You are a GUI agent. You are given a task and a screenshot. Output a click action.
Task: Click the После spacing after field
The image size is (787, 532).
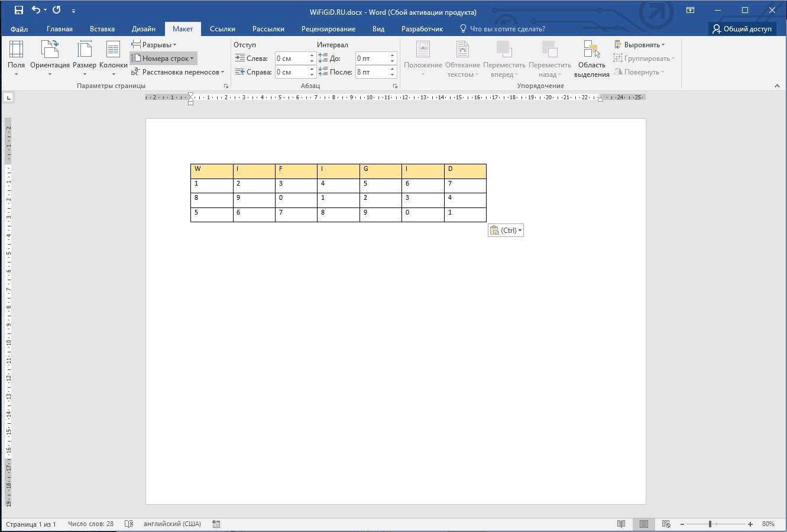pyautogui.click(x=371, y=72)
